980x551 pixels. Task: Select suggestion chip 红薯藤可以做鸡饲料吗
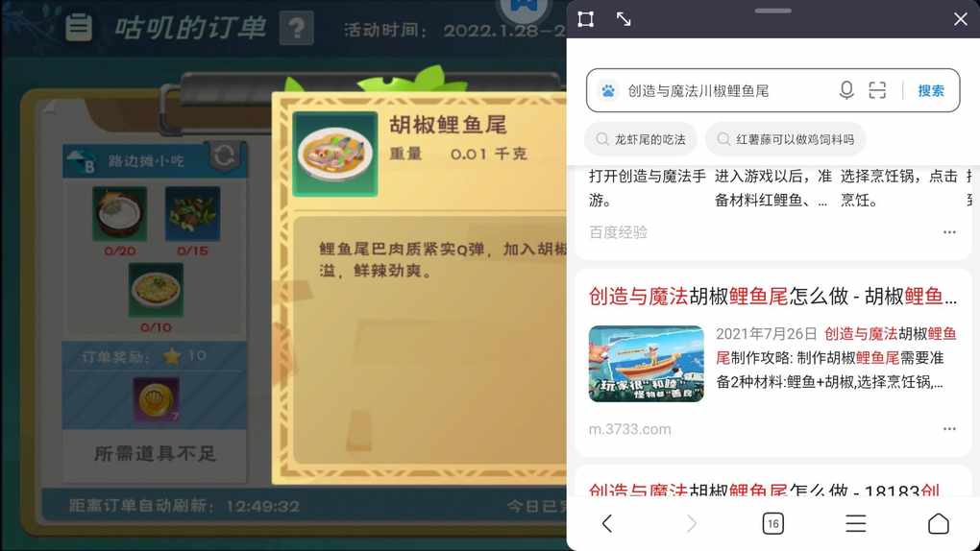click(786, 138)
